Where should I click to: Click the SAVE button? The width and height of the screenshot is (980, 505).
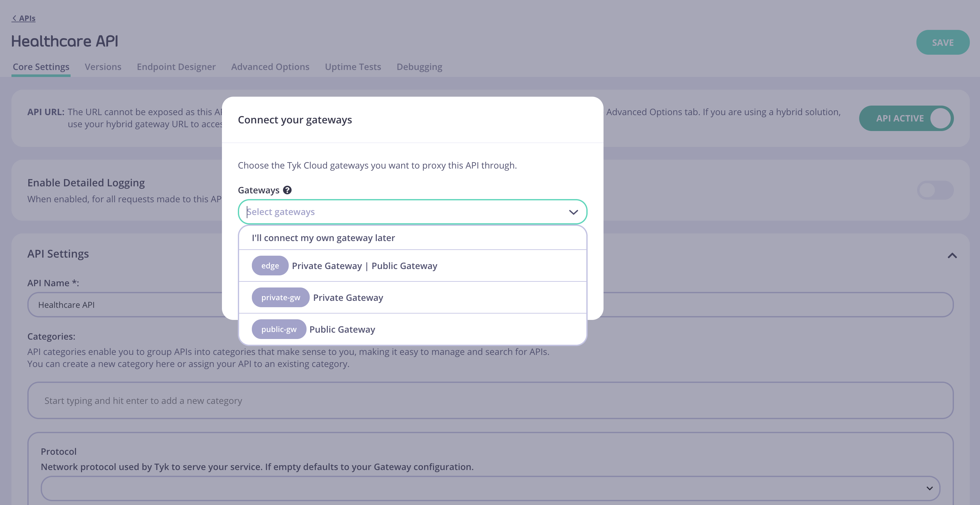click(x=943, y=42)
